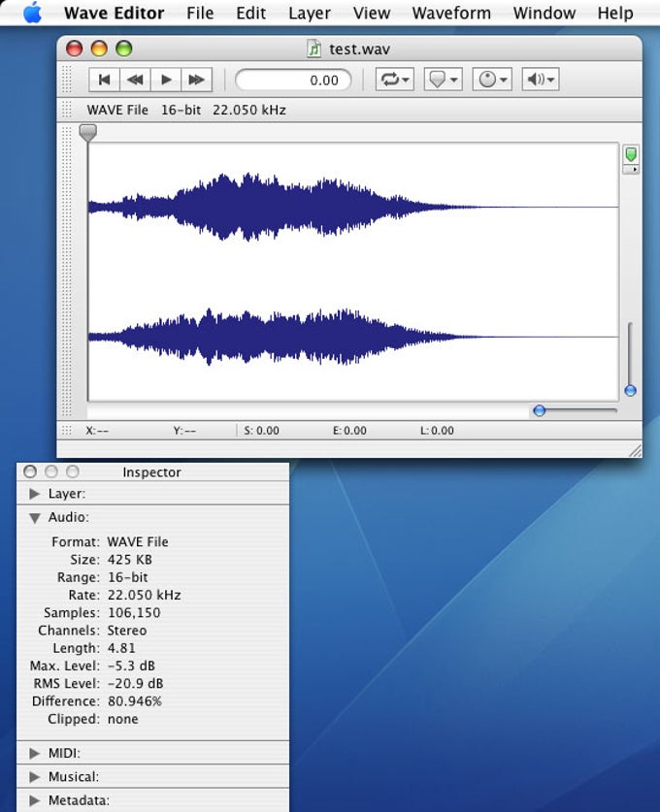This screenshot has height=812, width=660.
Task: Collapse the Audio section in Inspector
Action: [x=35, y=518]
